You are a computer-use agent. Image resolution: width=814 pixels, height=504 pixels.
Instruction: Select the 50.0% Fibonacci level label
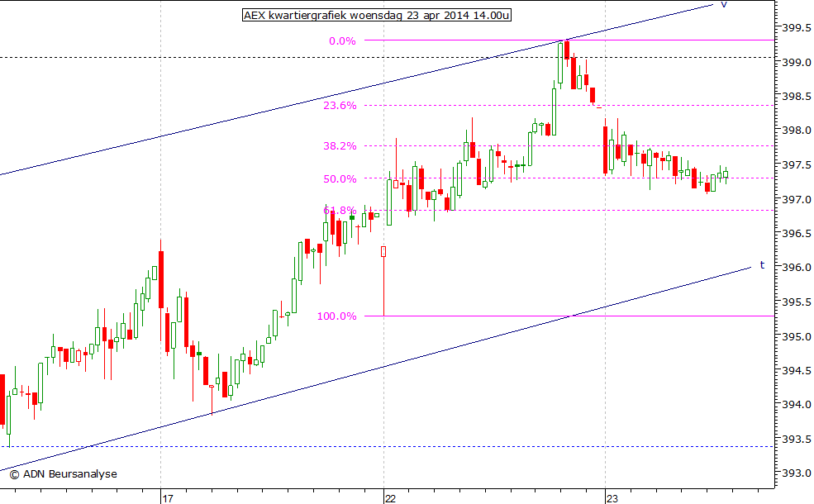click(x=340, y=179)
